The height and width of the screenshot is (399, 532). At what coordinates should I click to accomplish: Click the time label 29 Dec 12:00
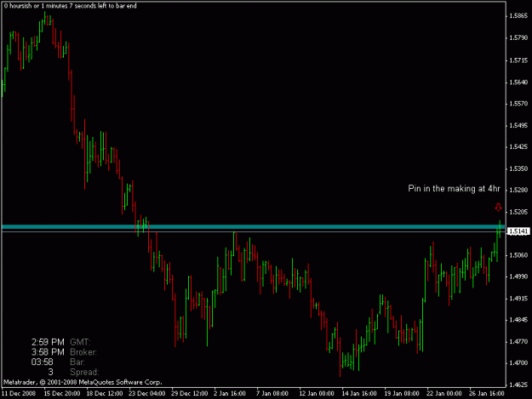[x=189, y=394]
